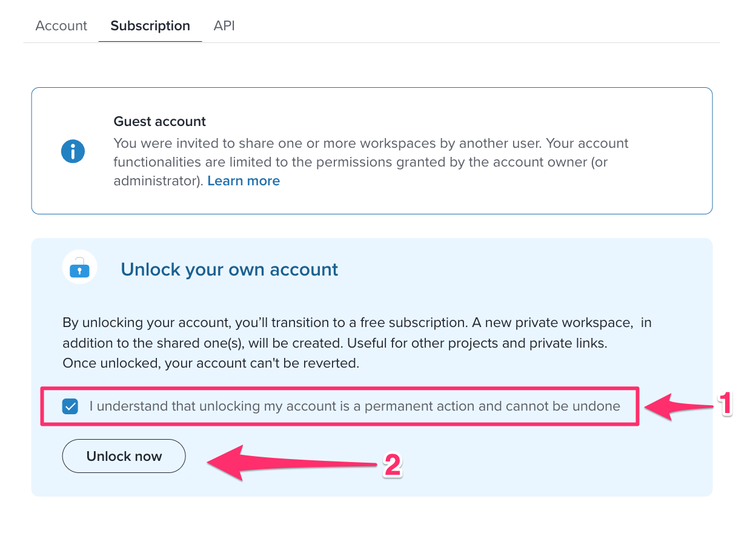This screenshot has height=539, width=756.
Task: Click the "You were invited to share" description text
Action: tap(371, 162)
